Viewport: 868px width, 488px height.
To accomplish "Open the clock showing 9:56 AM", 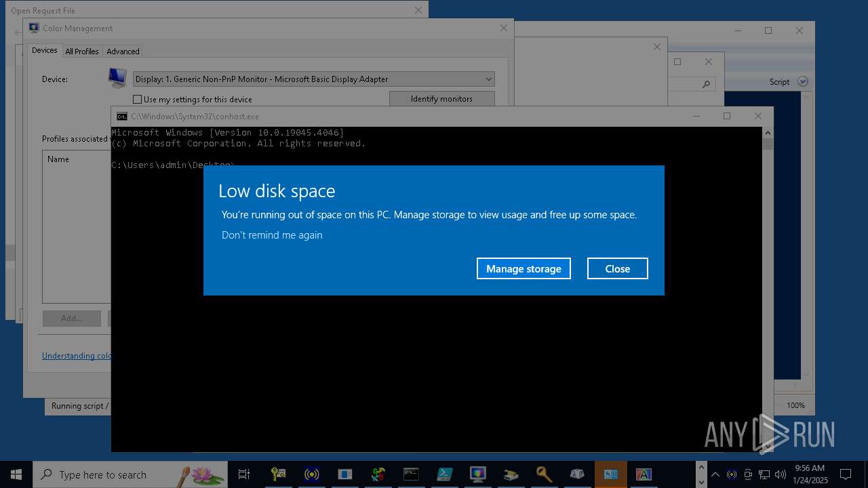I will pos(810,474).
